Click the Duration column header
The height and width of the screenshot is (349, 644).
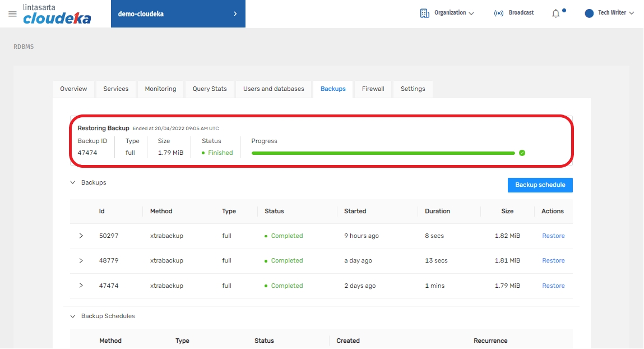coord(437,212)
